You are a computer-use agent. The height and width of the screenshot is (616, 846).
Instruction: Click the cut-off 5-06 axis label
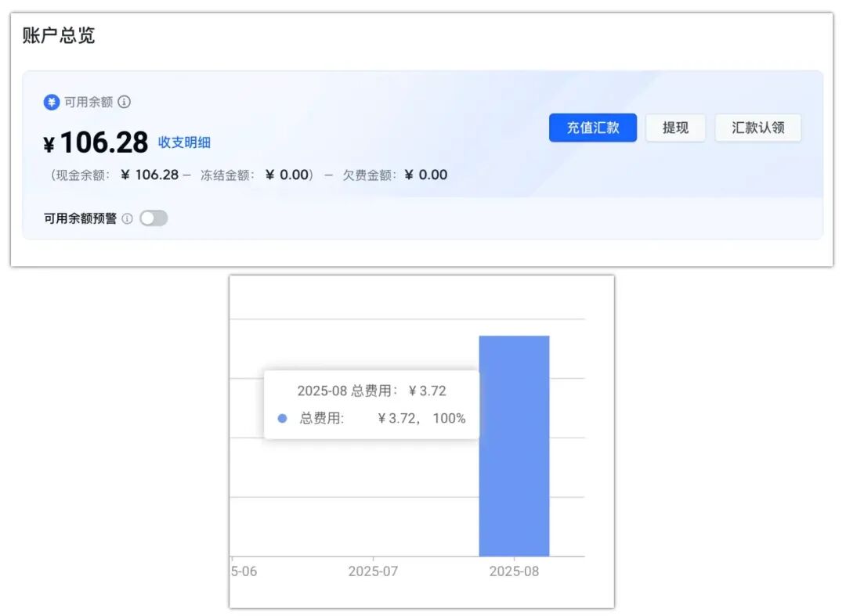244,571
